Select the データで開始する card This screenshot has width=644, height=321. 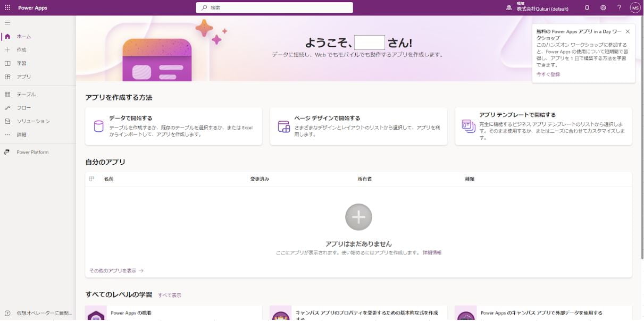173,126
